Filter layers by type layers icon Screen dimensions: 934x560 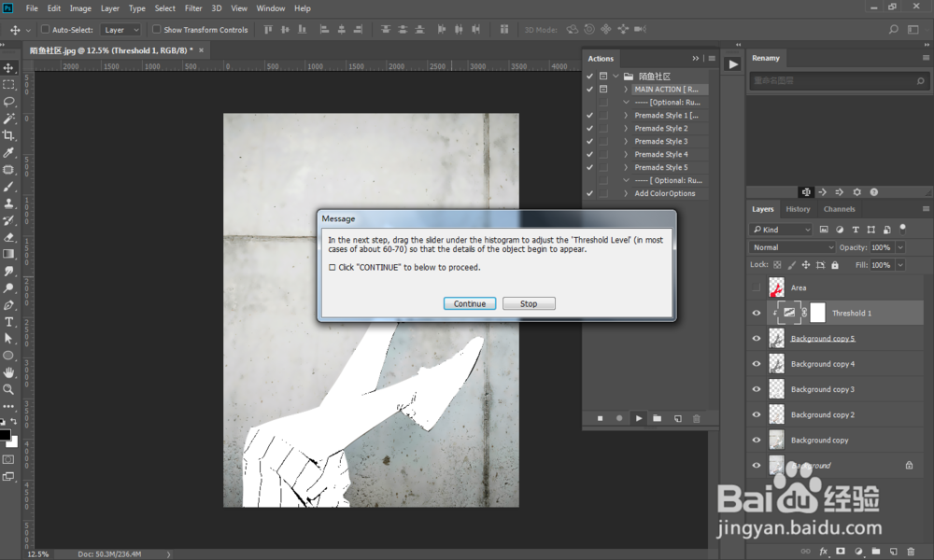coord(856,230)
